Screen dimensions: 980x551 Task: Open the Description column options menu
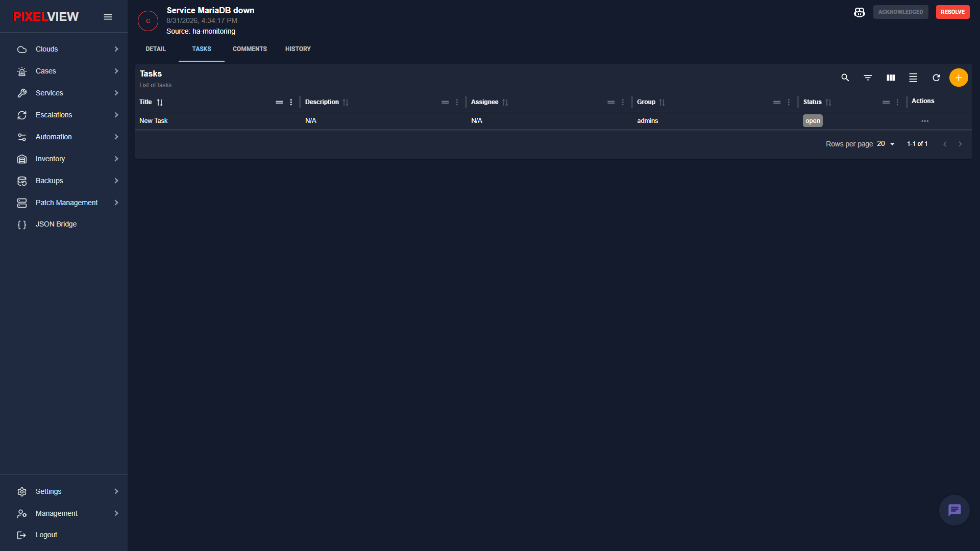point(457,102)
